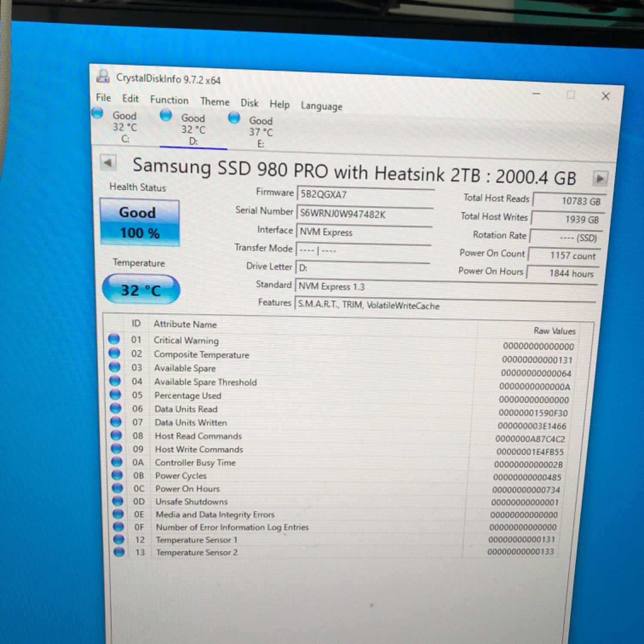Click the Power On Hours value 1844 hours
This screenshot has width=644, height=644.
tap(562, 273)
